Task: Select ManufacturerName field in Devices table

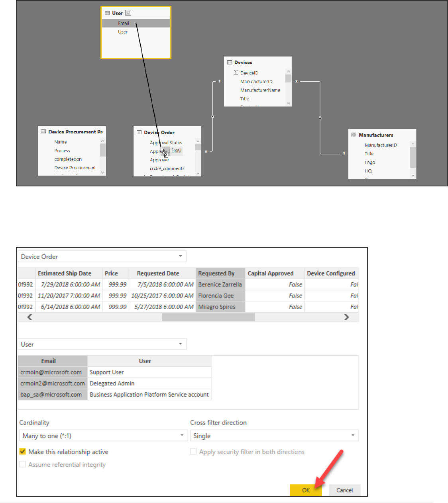Action: tap(260, 90)
